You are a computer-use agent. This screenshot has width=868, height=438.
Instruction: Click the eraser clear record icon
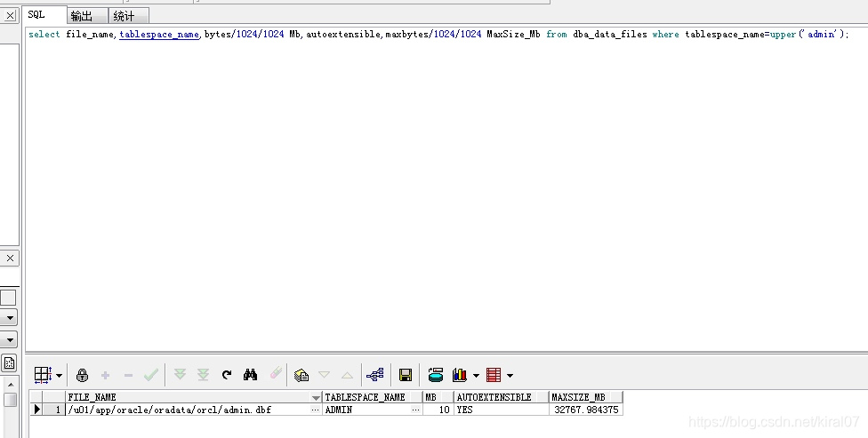tap(276, 373)
